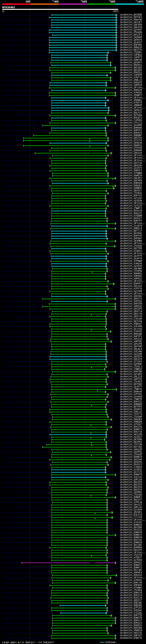Click the red ~20% identity color band
The height and width of the screenshot is (644, 146).
pyautogui.click(x=16, y=4)
